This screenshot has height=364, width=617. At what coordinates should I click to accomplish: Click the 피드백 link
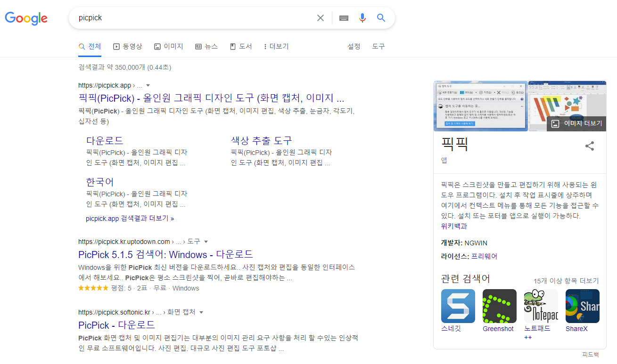point(591,355)
